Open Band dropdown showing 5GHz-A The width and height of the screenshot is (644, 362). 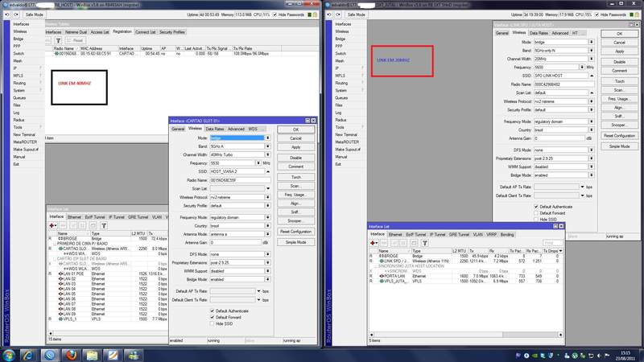coord(267,146)
